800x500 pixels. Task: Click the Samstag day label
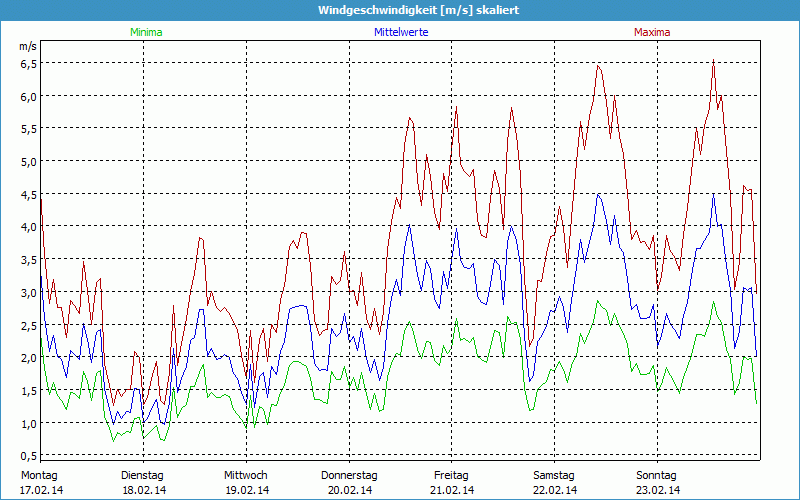point(554,476)
